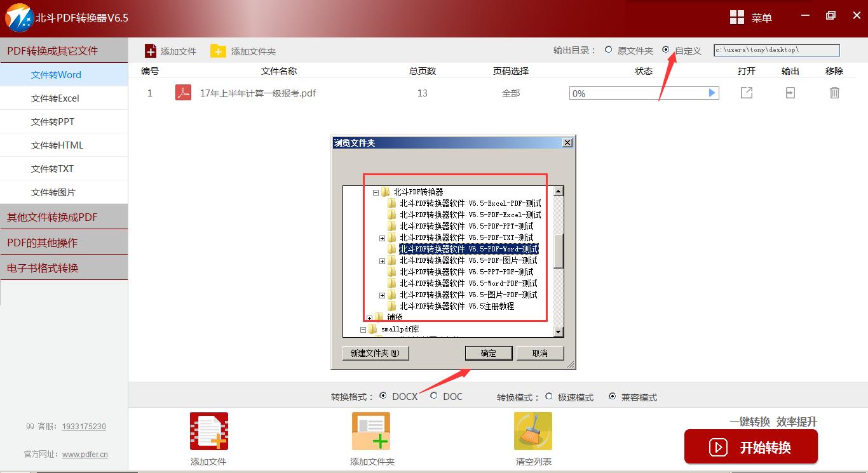
Task: Open the official website www.pdfer.cn link
Action: point(85,454)
